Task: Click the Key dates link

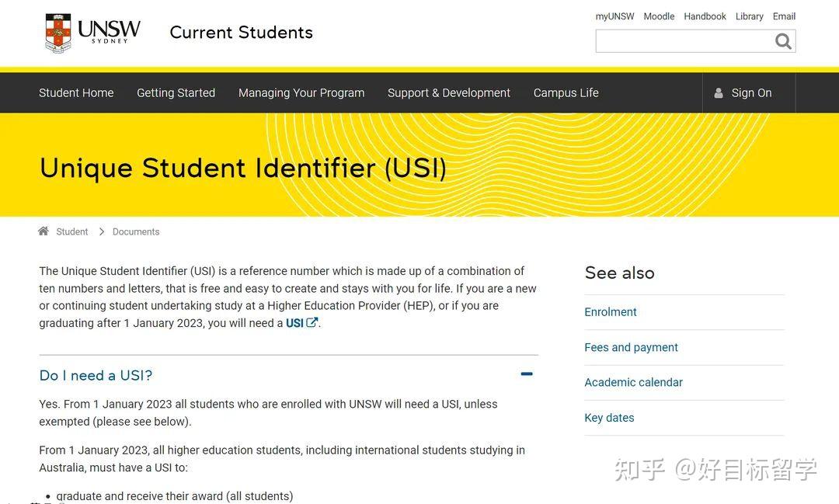Action: pos(609,417)
